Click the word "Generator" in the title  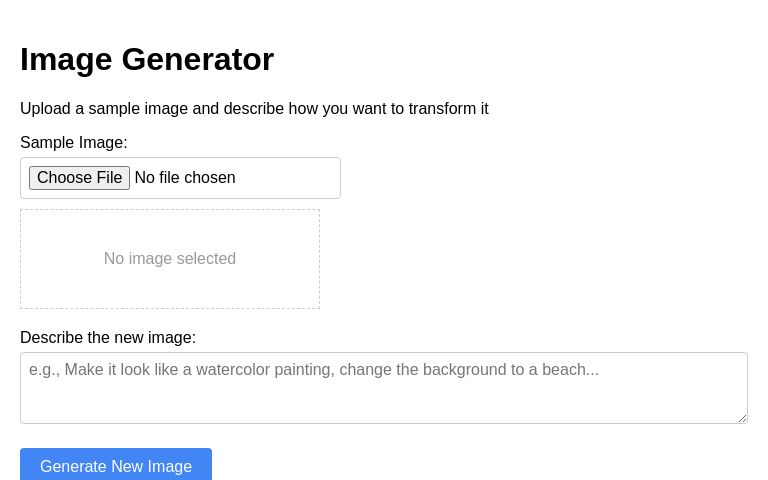198,60
